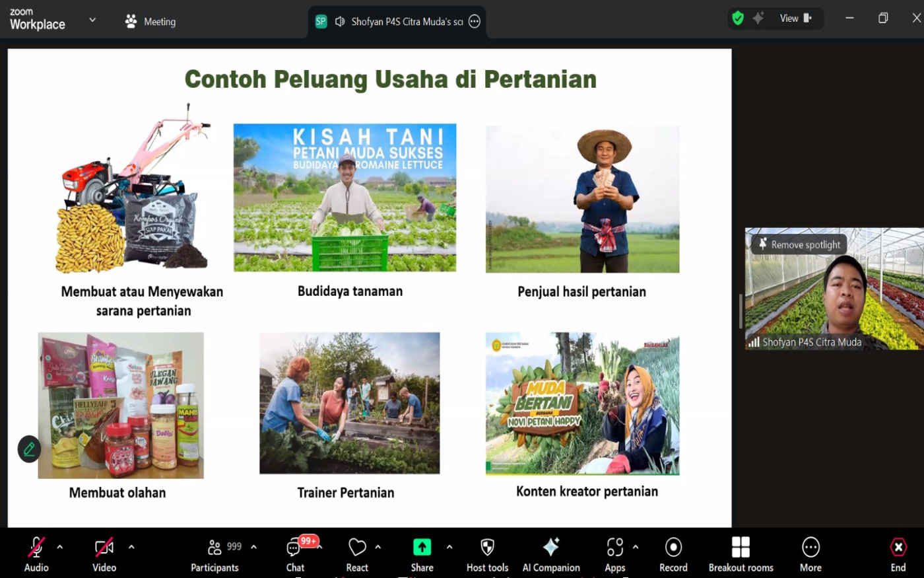Click the green annotation pencil icon

point(29,449)
